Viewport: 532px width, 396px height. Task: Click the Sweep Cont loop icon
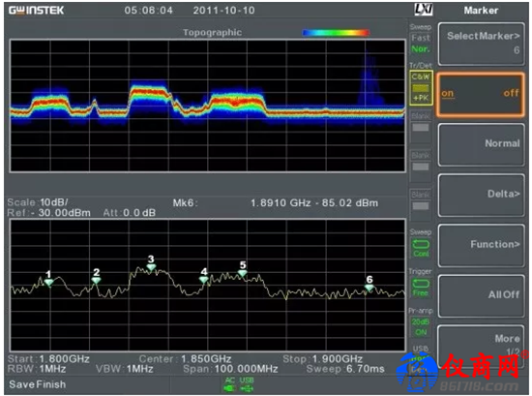tap(421, 248)
